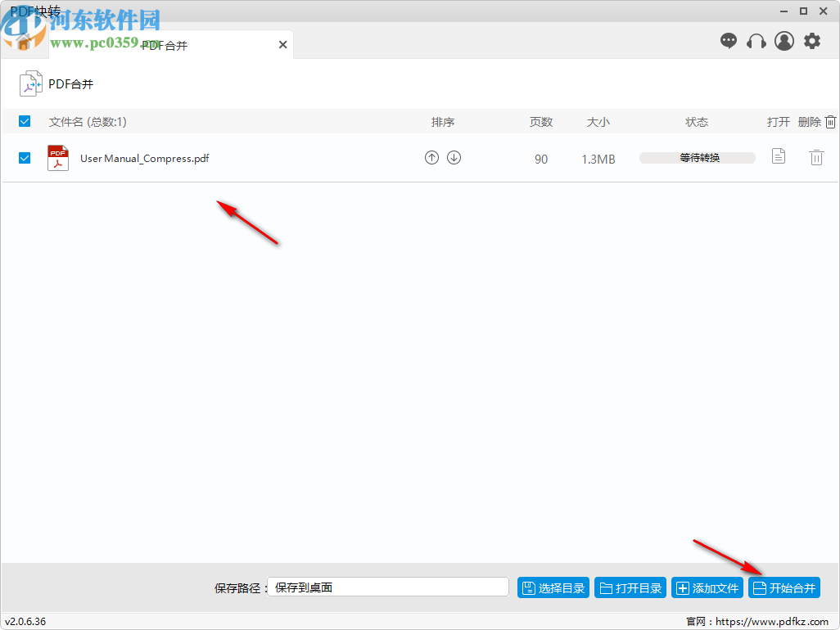Uncheck User Manual_Compress.pdf row checkbox
Screen dimensions: 840x630
(x=25, y=157)
